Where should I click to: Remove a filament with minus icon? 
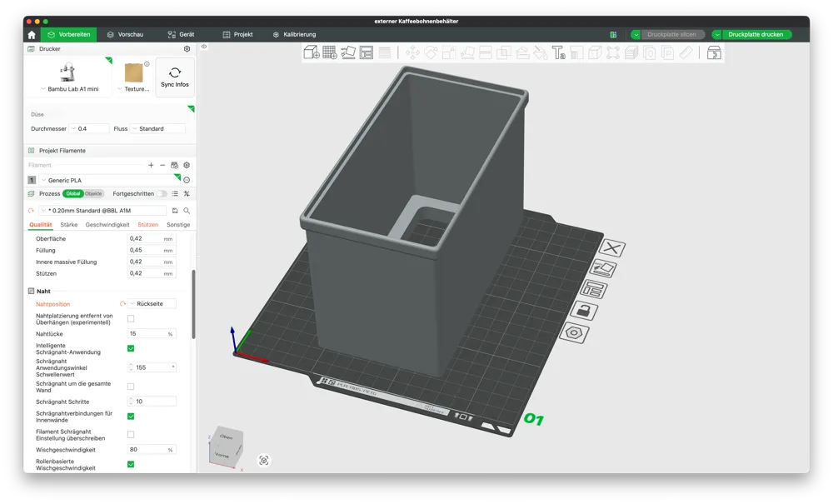(162, 165)
